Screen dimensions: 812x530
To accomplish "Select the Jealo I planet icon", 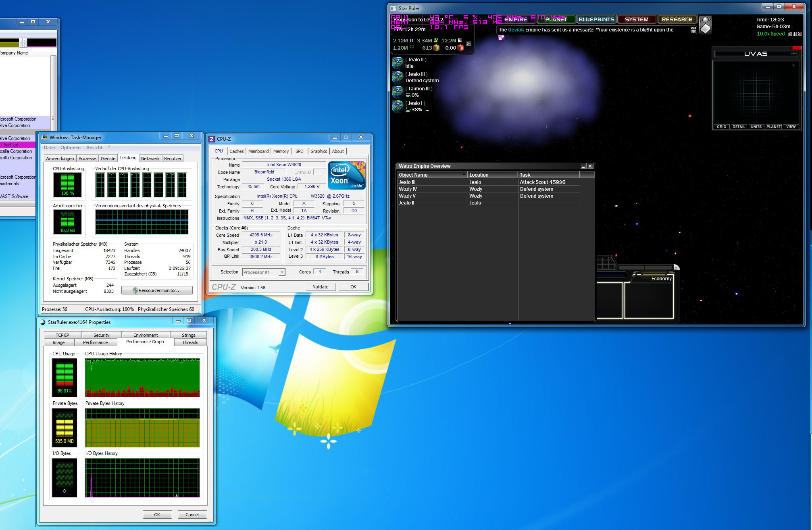I will tap(398, 106).
